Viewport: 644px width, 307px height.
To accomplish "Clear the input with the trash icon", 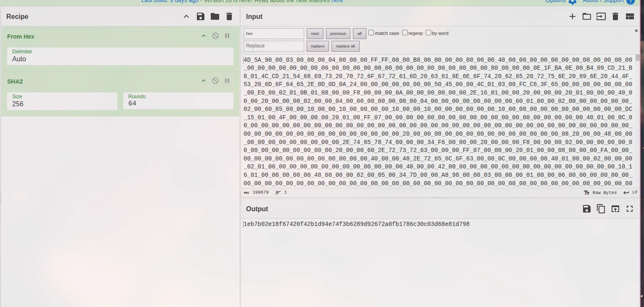I will coord(615,16).
